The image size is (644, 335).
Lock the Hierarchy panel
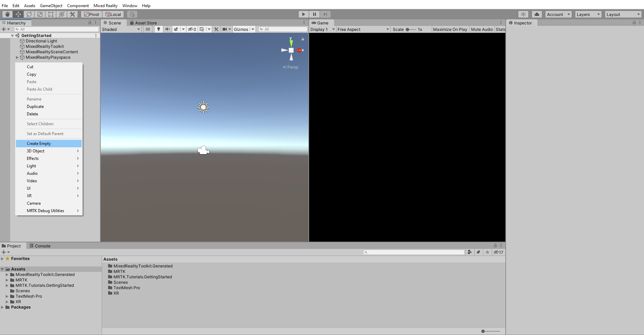coord(90,23)
